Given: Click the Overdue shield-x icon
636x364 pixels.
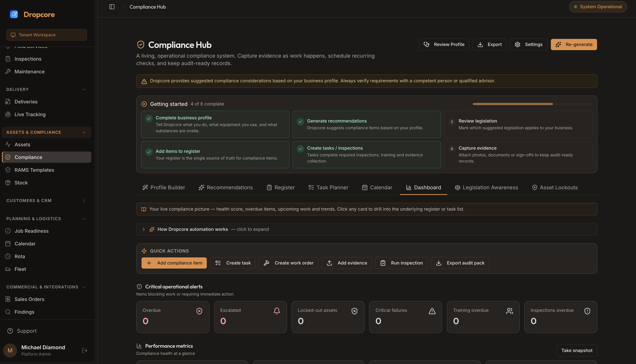Looking at the screenshot, I should pyautogui.click(x=199, y=311).
